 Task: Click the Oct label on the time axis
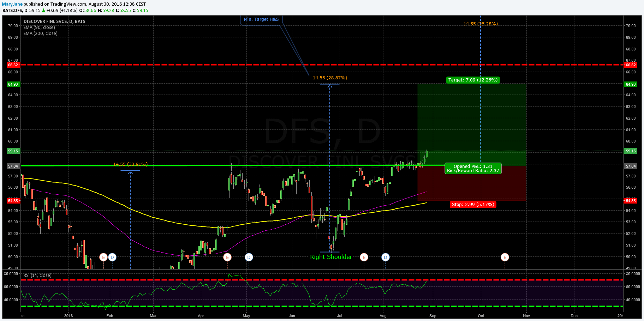[x=481, y=316]
